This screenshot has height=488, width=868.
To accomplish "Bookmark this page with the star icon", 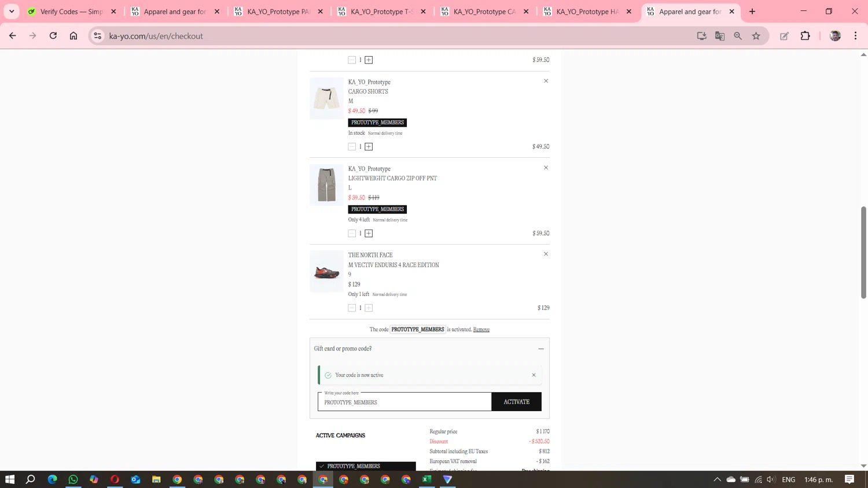I will pos(756,36).
